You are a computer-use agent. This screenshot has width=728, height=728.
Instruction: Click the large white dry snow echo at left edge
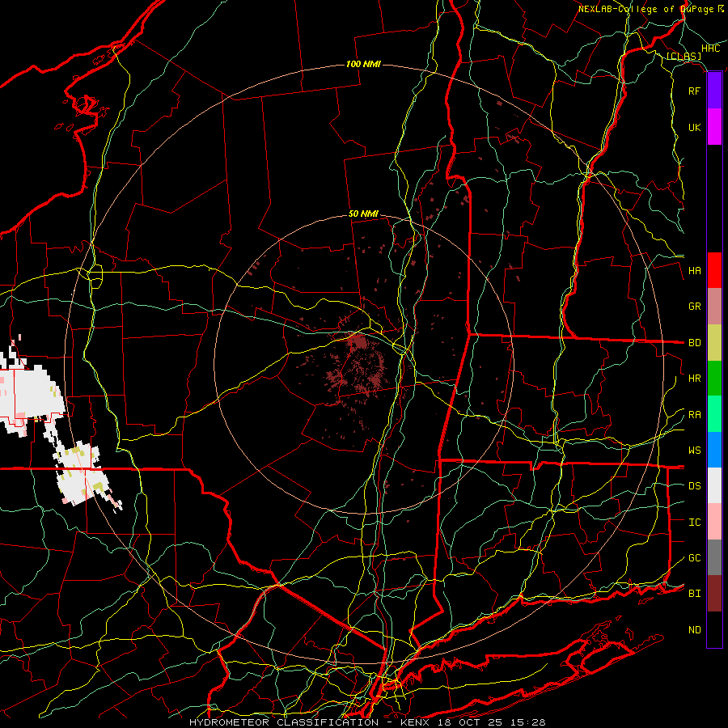pos(29,392)
